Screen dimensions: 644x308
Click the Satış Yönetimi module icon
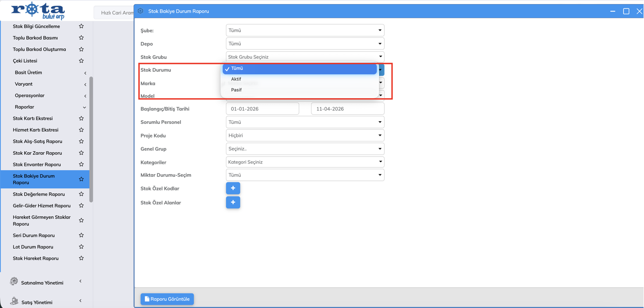click(14, 301)
